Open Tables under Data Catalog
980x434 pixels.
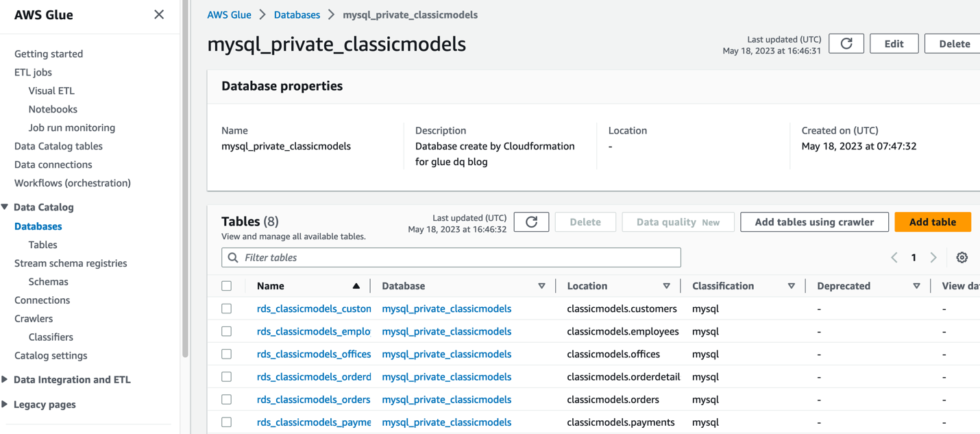point(42,245)
